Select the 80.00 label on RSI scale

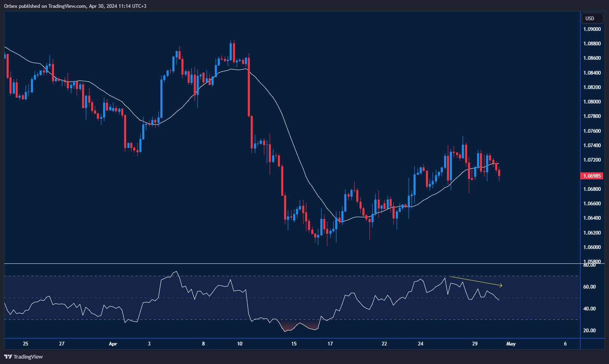(x=589, y=265)
